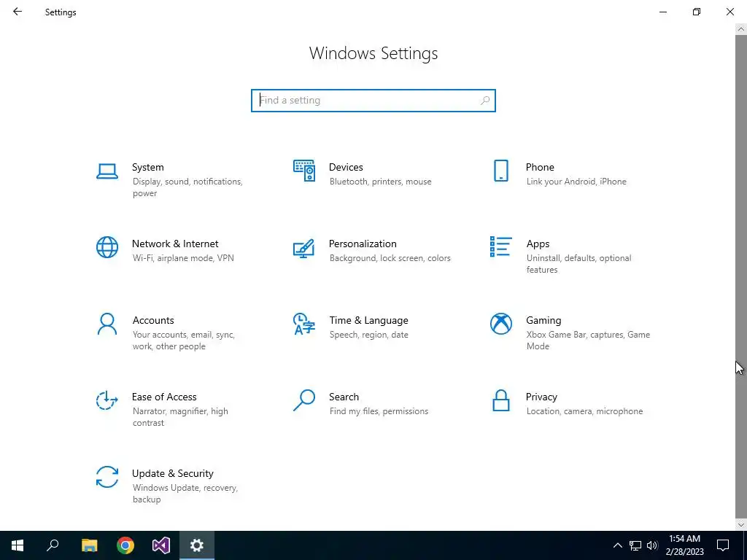Open Devices keyboard and speaker icon
This screenshot has height=560, width=747.
coord(304,171)
